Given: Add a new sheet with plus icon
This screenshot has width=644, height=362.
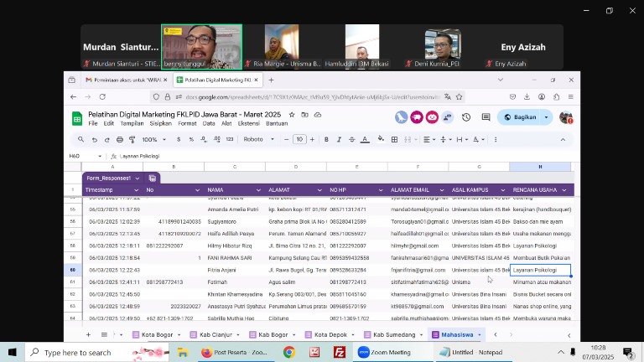Looking at the screenshot, I should tap(88, 334).
